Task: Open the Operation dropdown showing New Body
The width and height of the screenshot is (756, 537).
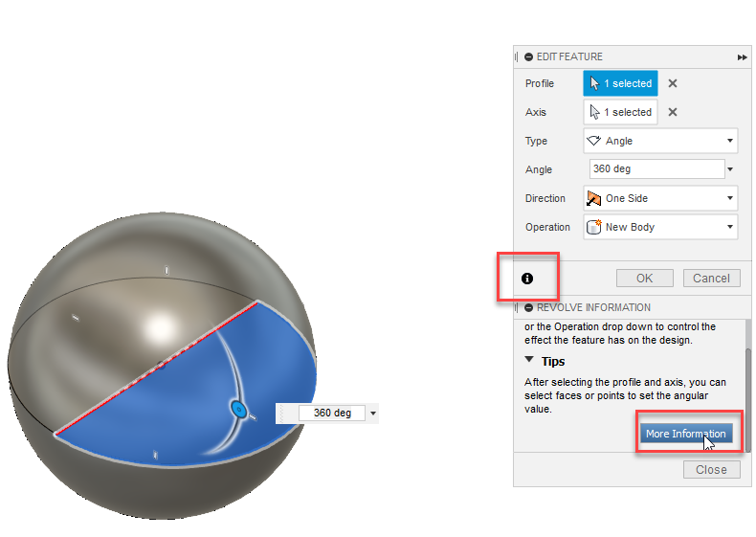Action: [x=660, y=227]
